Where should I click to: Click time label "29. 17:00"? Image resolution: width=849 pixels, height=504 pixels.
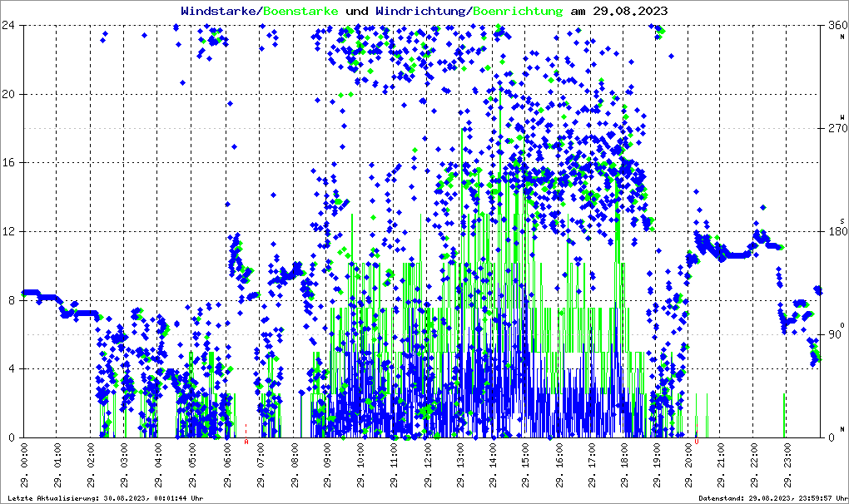tap(591, 465)
